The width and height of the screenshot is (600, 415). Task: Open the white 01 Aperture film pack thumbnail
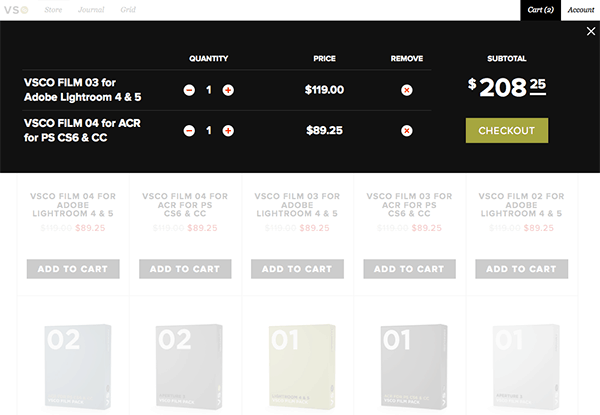coord(526,366)
